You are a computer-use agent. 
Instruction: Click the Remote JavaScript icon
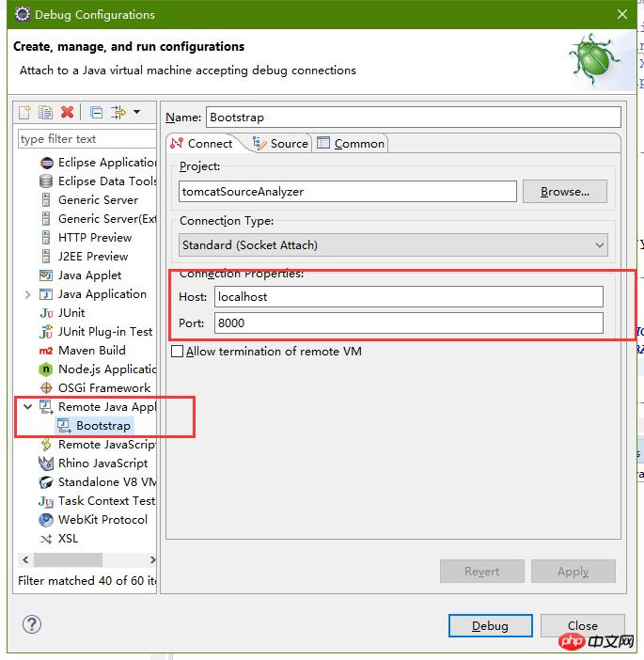(46, 445)
